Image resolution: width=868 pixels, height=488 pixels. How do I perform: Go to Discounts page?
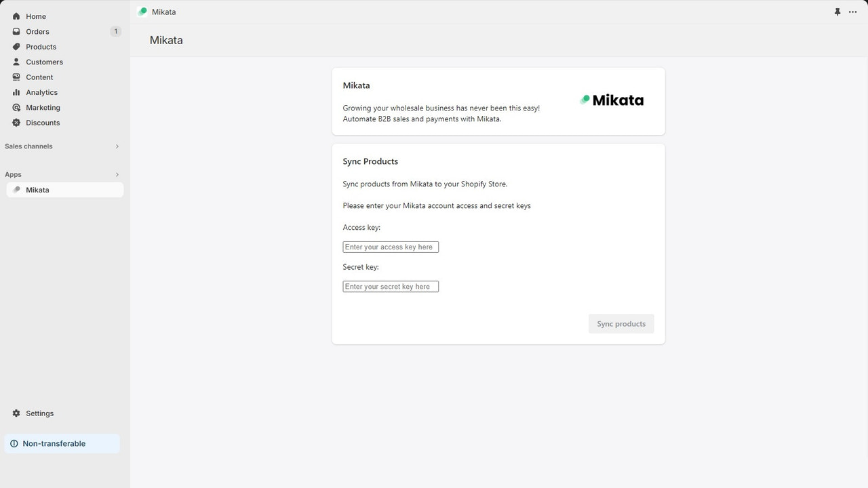pyautogui.click(x=65, y=123)
